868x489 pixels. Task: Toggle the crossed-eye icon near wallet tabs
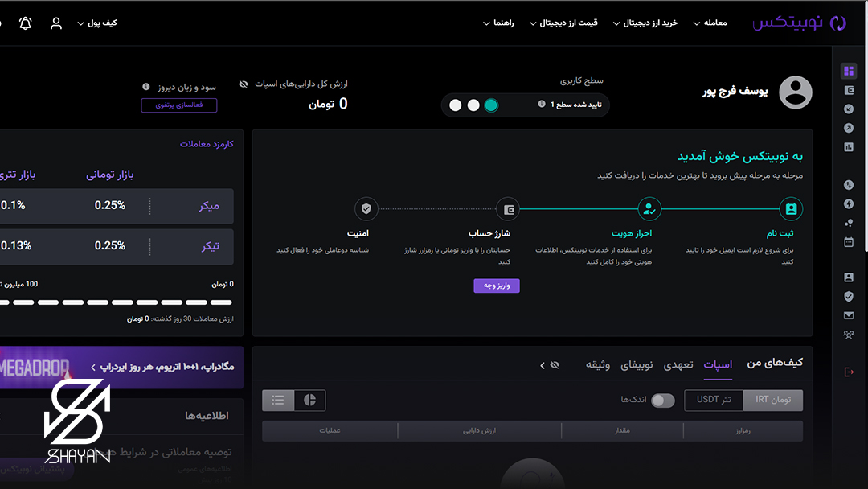[555, 364]
